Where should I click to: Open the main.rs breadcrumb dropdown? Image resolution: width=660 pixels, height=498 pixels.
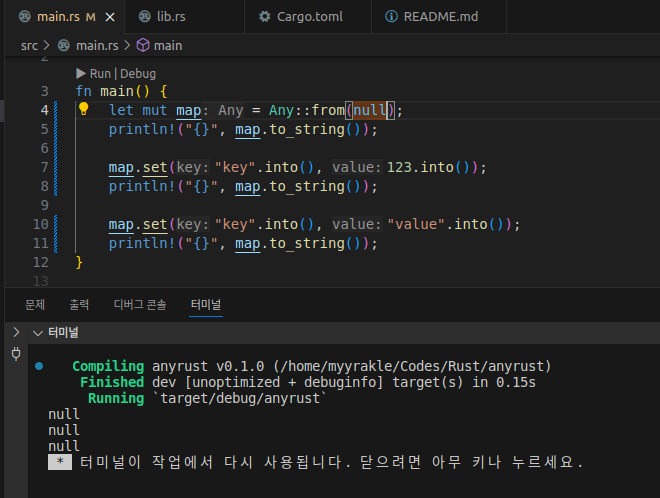click(x=97, y=45)
